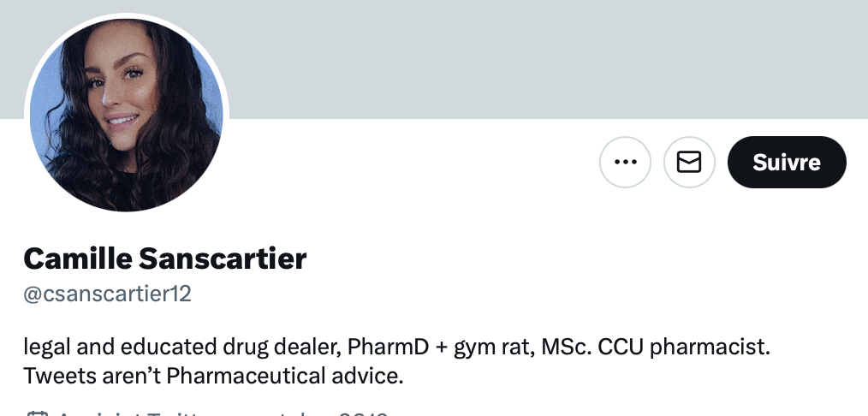The width and height of the screenshot is (868, 416).
Task: Click the surname "Sanscartier" in the heading
Action: 223,259
